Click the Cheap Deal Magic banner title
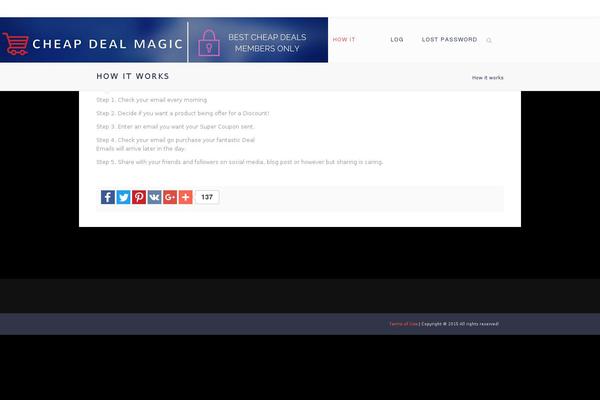 point(108,44)
